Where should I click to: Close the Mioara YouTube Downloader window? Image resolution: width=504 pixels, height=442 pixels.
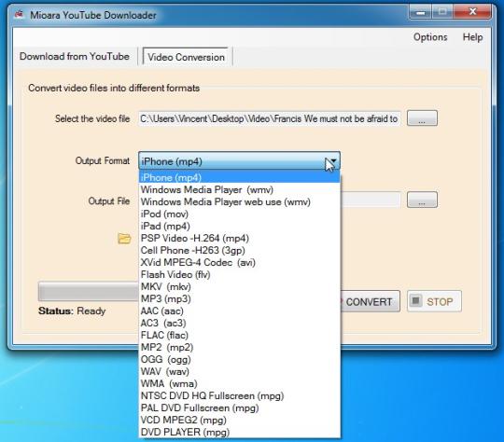[x=472, y=12]
